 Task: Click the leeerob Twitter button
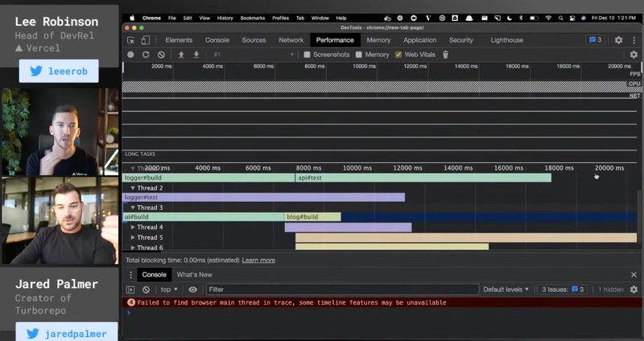[59, 71]
